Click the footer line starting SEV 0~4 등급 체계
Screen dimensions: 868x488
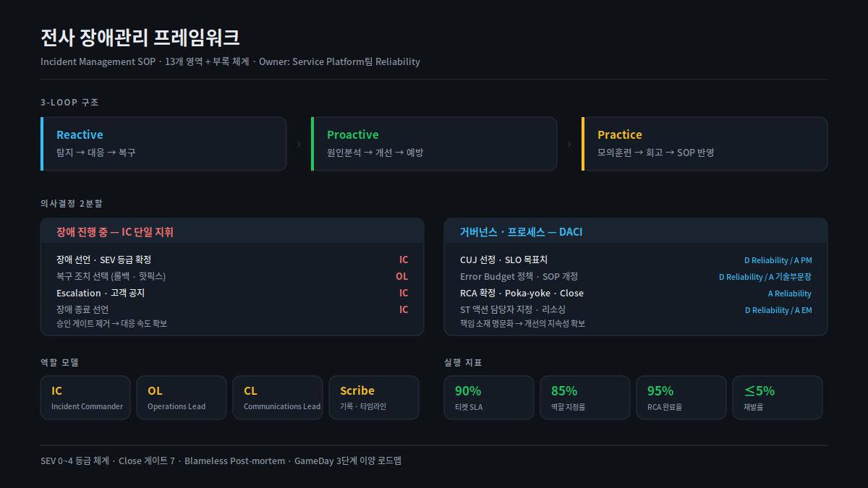[221, 461]
